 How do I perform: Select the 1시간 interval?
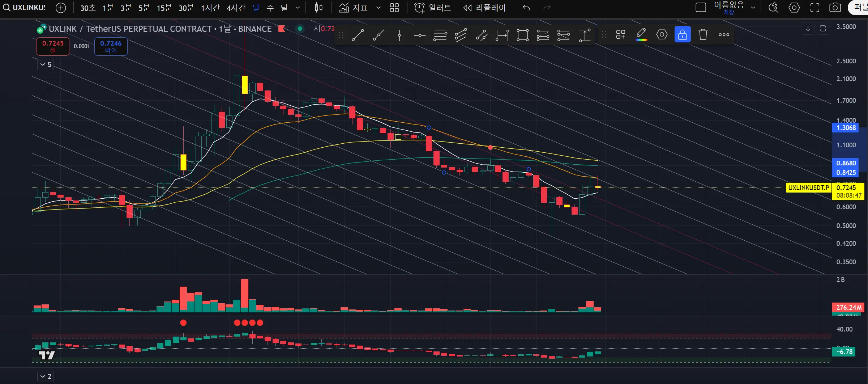(x=210, y=8)
